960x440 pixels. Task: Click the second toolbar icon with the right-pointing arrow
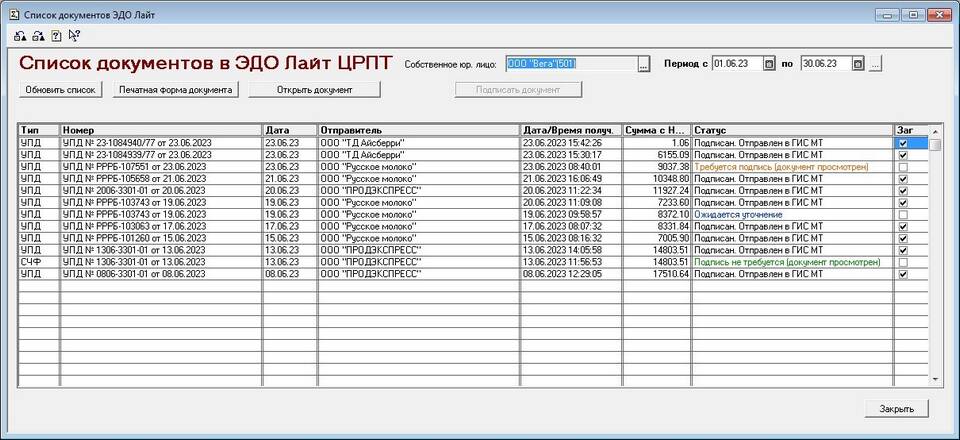[39, 36]
